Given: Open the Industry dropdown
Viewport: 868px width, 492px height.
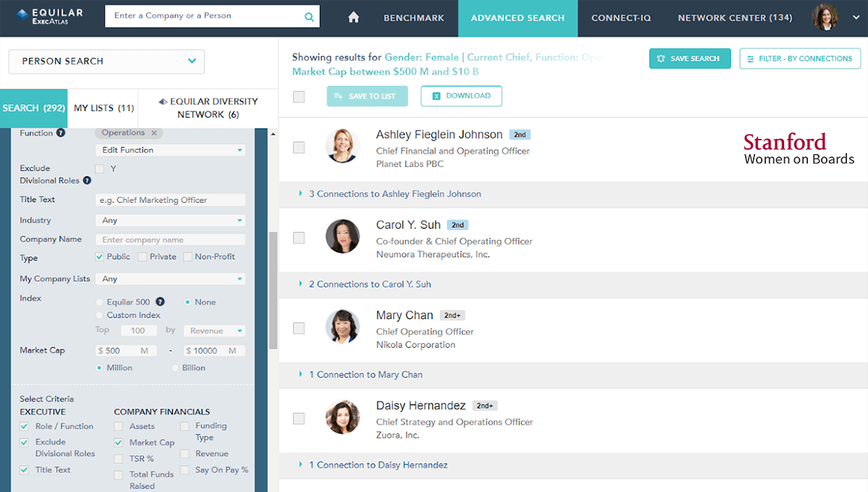Looking at the screenshot, I should coord(170,220).
